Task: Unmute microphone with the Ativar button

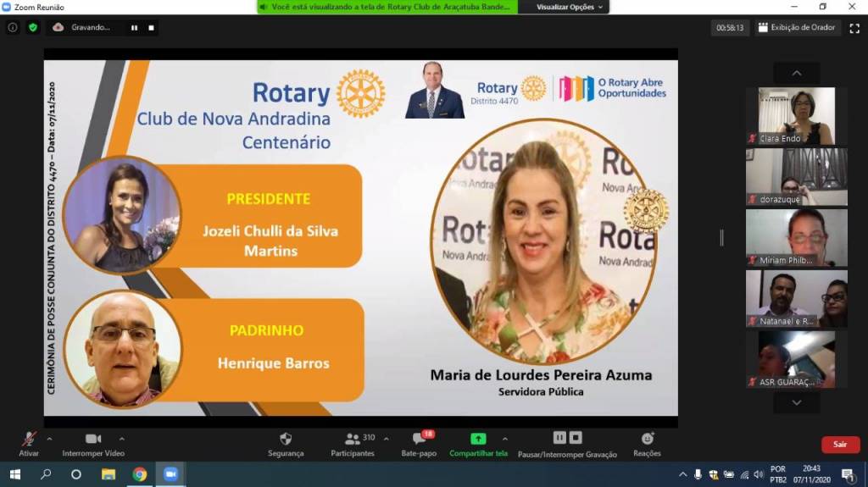Action: pos(29,443)
